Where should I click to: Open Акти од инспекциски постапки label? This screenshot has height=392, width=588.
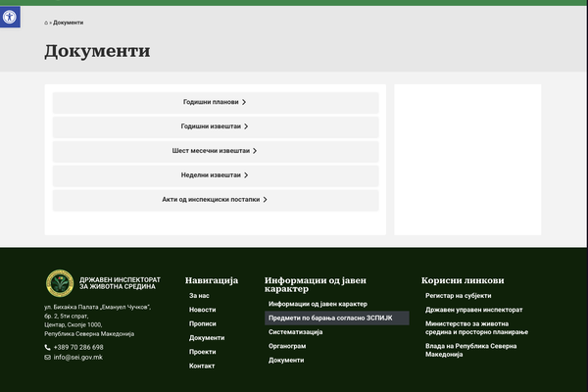coord(211,200)
